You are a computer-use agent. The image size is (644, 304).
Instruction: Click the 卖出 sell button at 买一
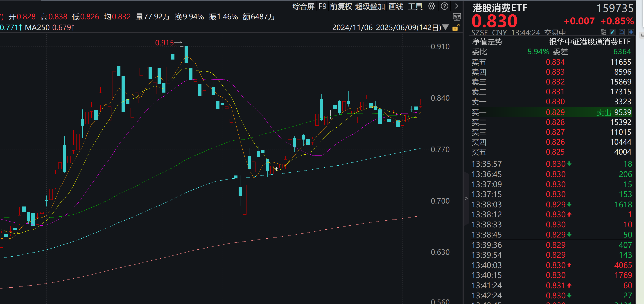click(603, 113)
